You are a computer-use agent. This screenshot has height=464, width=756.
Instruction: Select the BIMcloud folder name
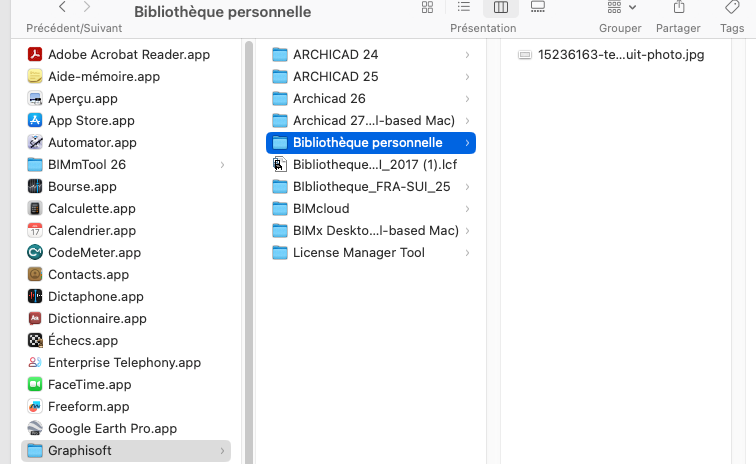[x=321, y=208]
